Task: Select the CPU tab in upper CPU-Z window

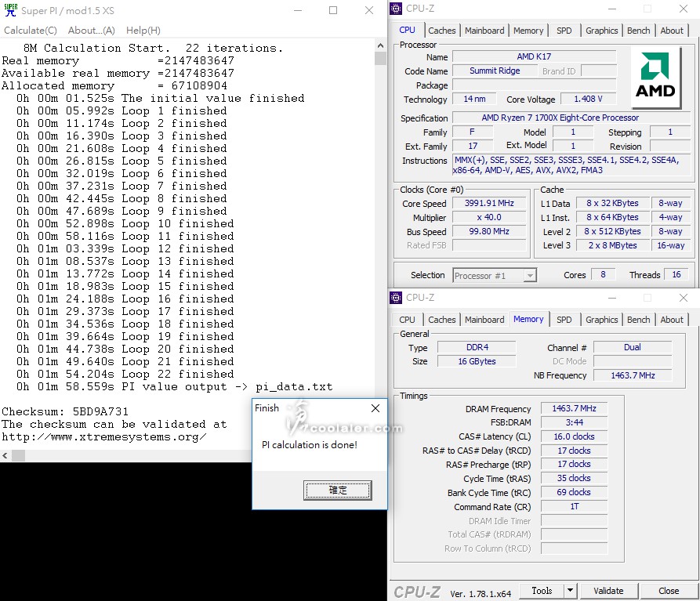Action: [407, 30]
